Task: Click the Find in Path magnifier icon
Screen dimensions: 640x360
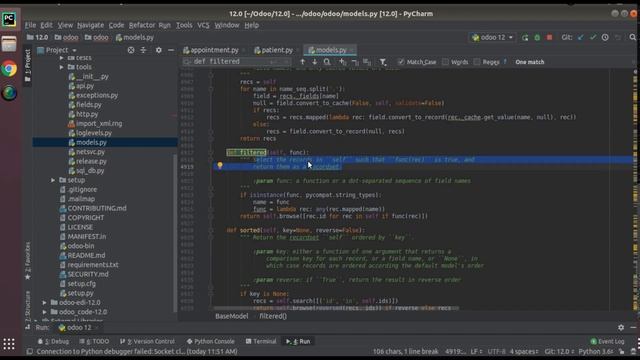Action: tap(327, 62)
